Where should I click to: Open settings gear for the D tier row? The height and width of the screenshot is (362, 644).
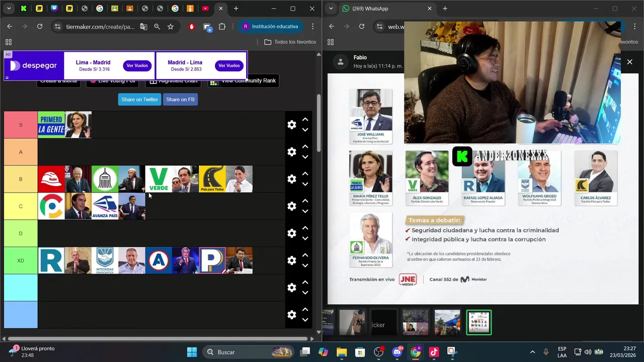[x=292, y=233]
